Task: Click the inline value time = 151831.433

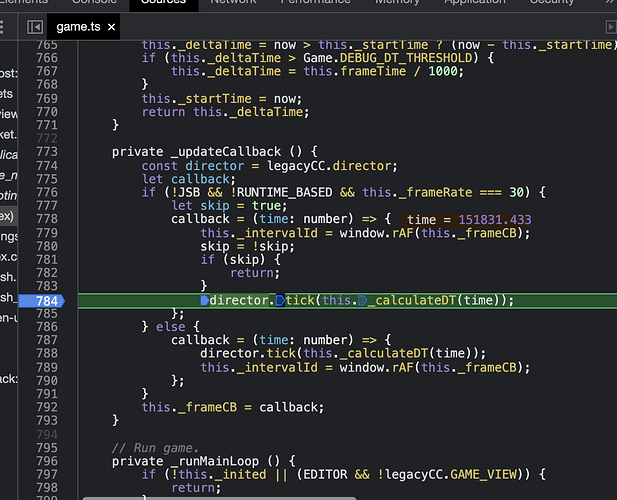Action: 469,220
